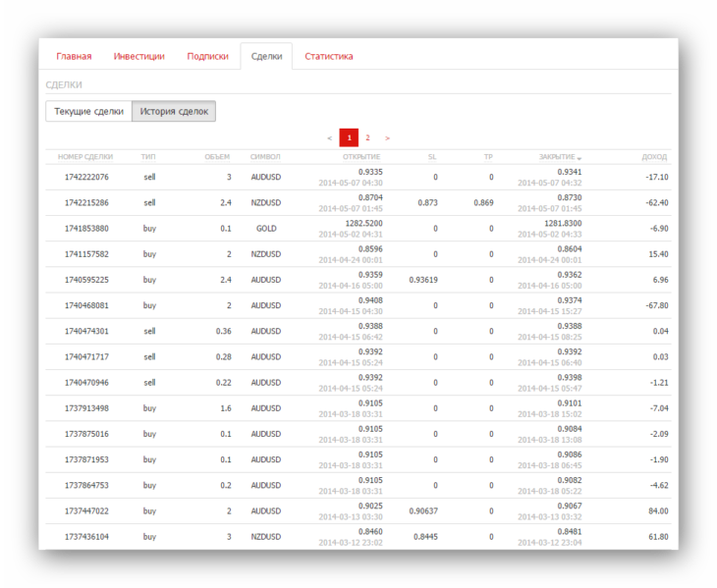Click deal number 1740471717
Image resolution: width=717 pixels, height=588 pixels.
coord(86,356)
